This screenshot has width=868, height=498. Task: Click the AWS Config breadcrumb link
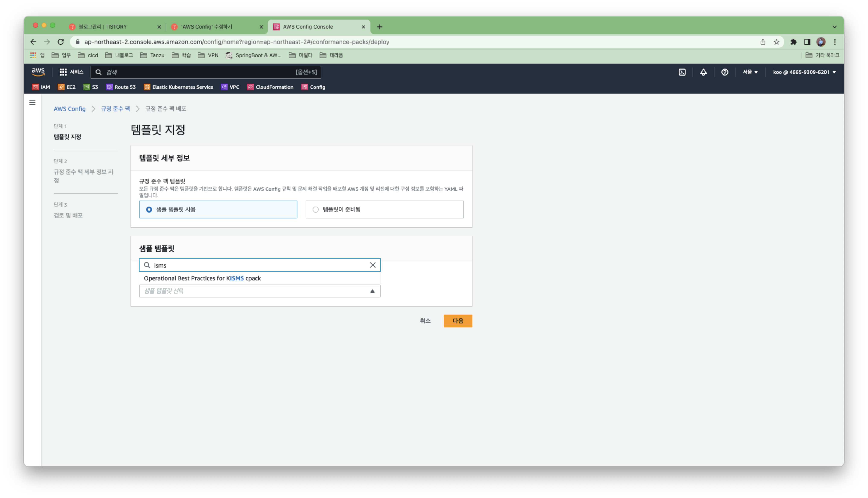click(x=69, y=109)
